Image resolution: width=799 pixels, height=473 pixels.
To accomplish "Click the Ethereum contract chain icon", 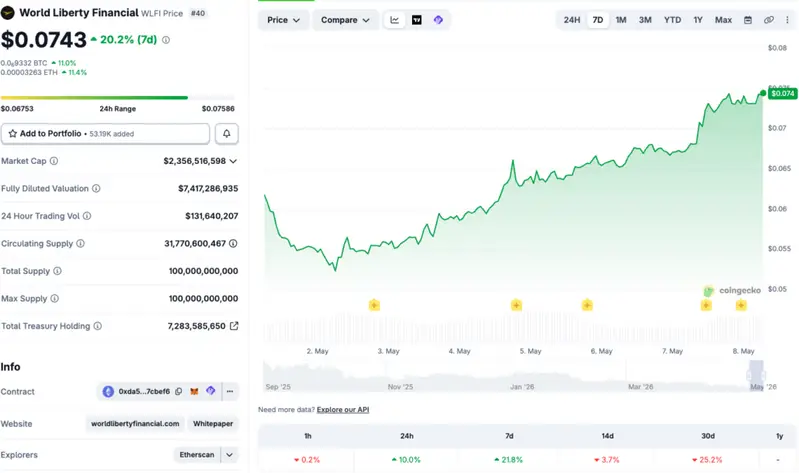I will pyautogui.click(x=108, y=391).
